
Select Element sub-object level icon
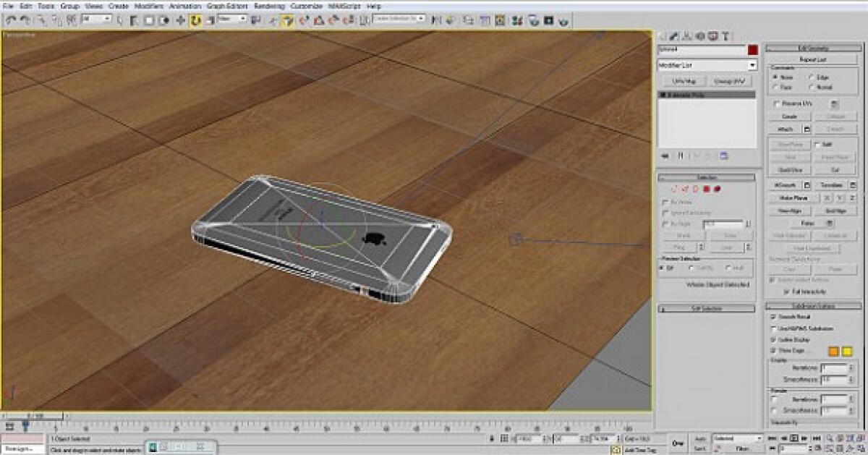pos(718,189)
